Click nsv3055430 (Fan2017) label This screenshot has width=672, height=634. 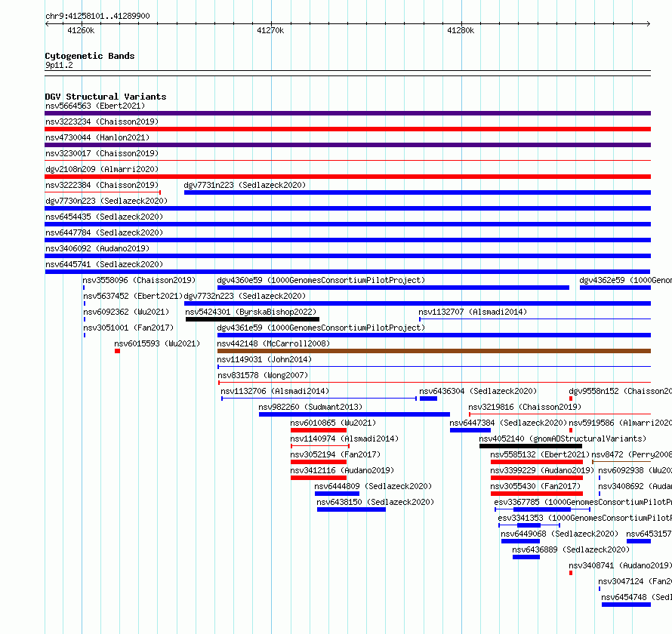(x=536, y=486)
